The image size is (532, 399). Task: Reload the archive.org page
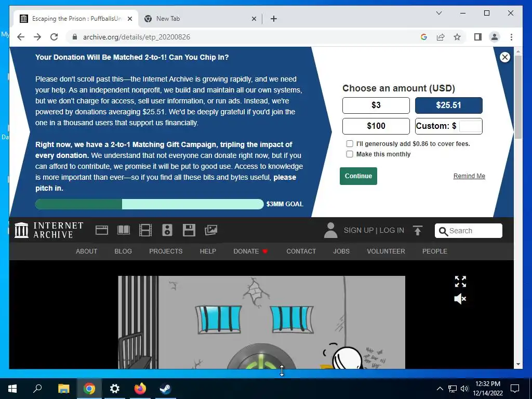54,37
